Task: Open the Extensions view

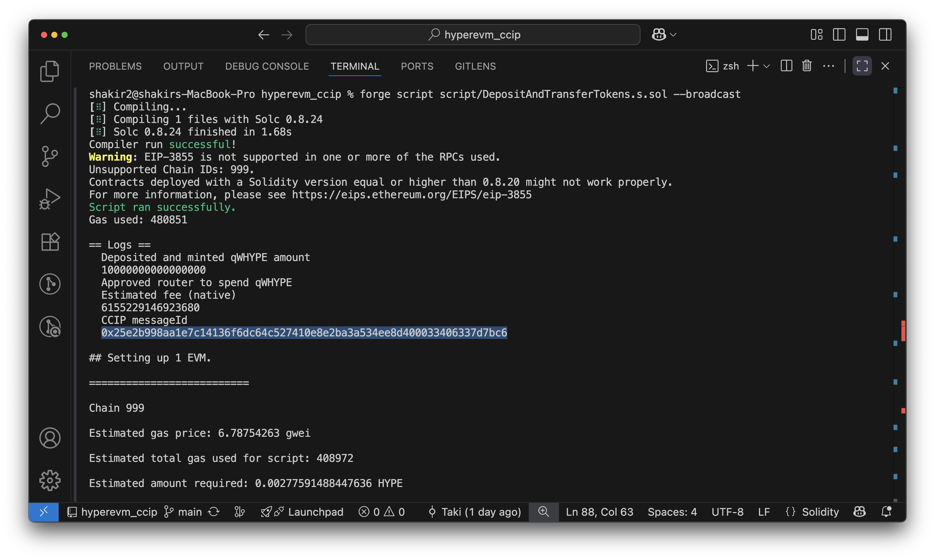Action: [49, 242]
